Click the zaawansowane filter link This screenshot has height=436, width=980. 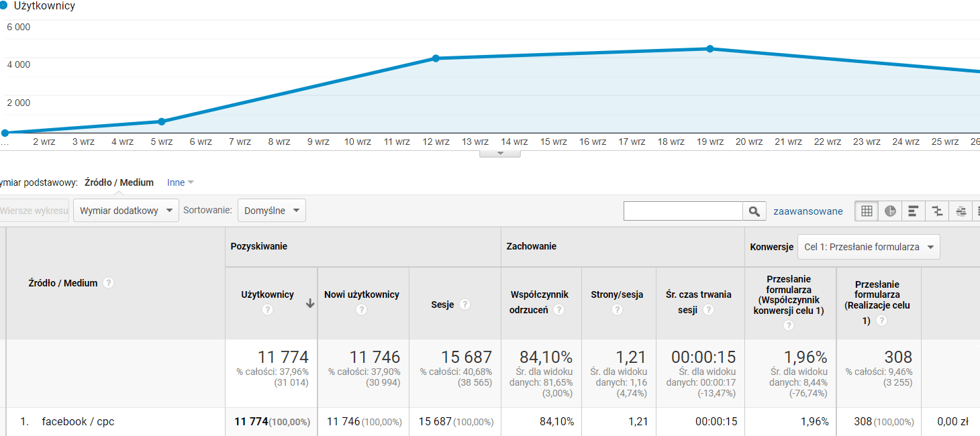coord(807,211)
